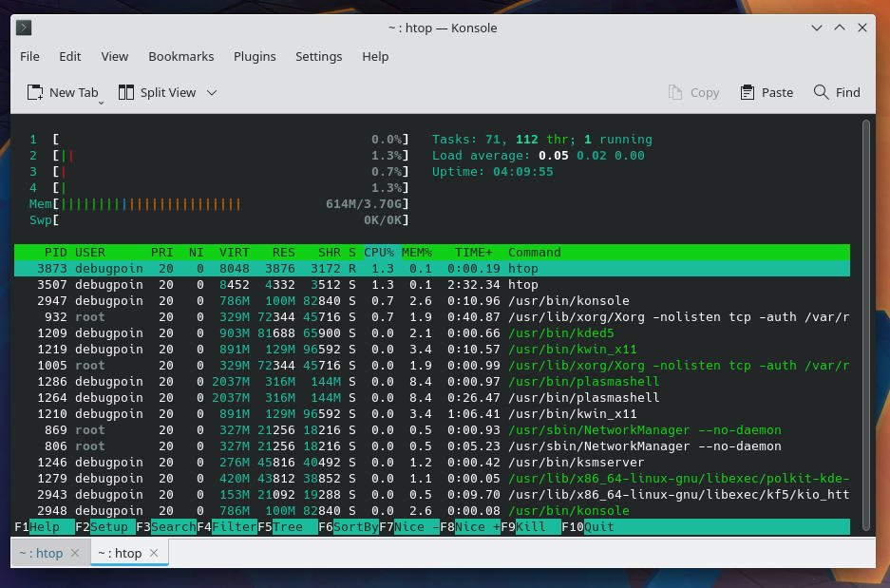The image size is (890, 588).
Task: Open the Plugins menu
Action: coord(254,56)
